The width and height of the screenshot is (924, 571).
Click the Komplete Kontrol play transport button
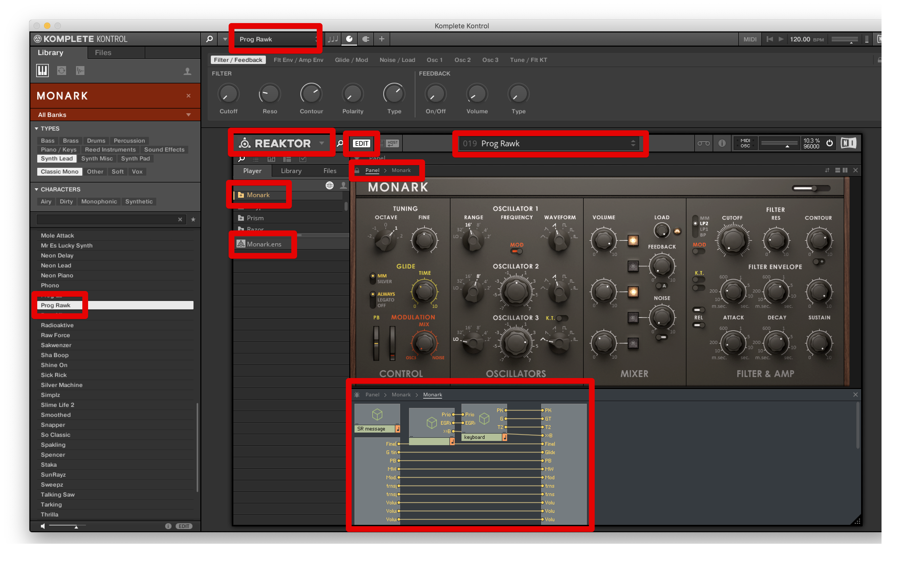point(781,39)
